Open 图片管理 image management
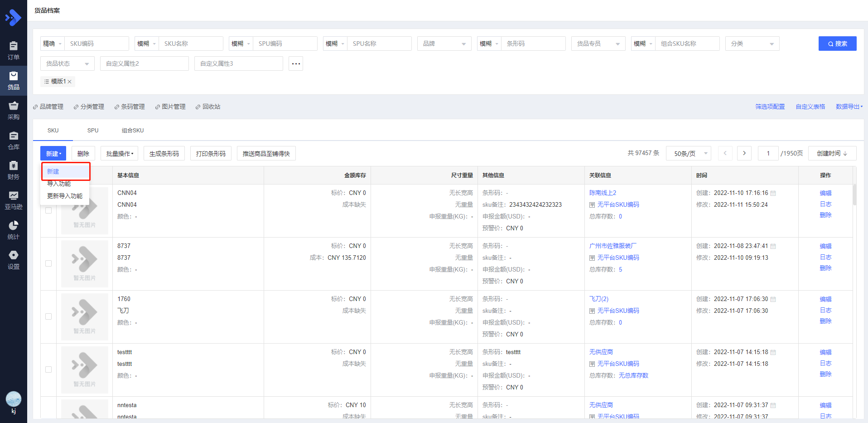This screenshot has height=423, width=868. pos(170,107)
